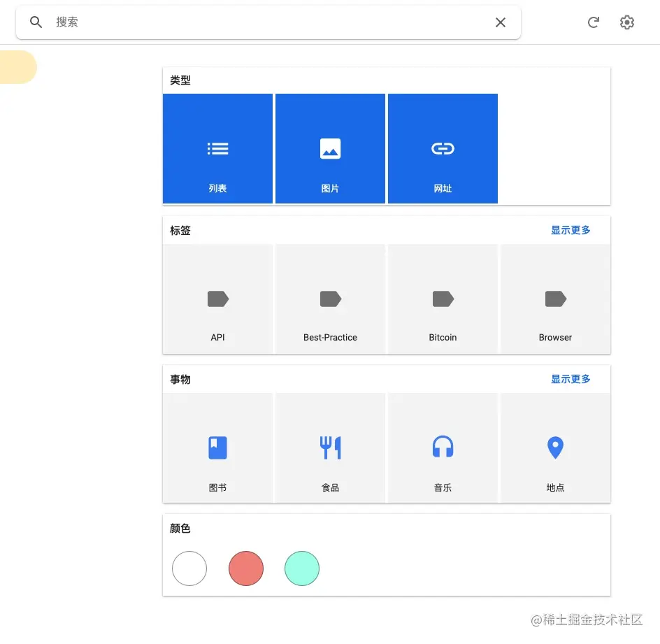The width and height of the screenshot is (660, 644).
Task: Click the 网址 label text
Action: [443, 188]
